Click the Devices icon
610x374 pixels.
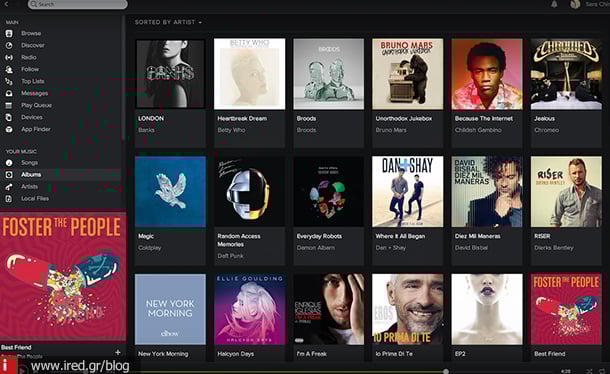9,117
